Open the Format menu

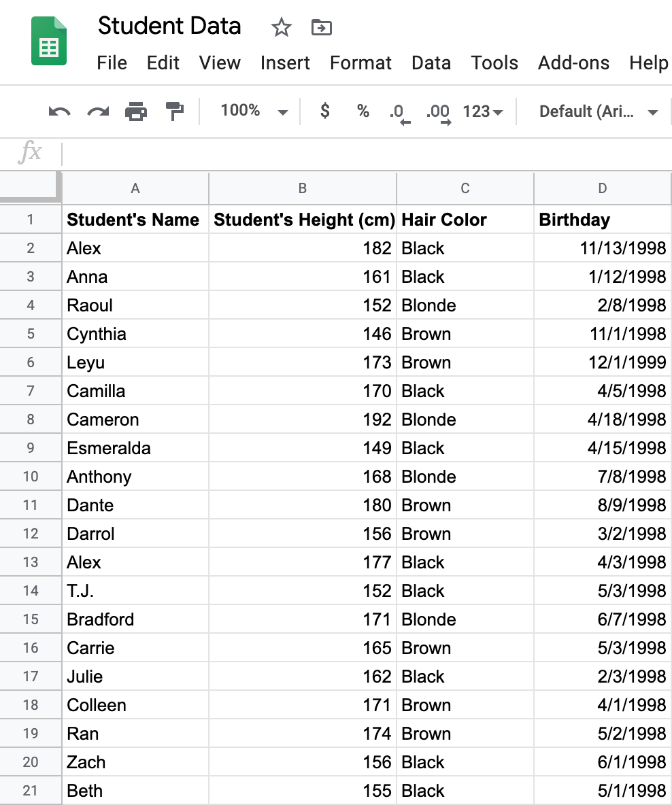[360, 63]
